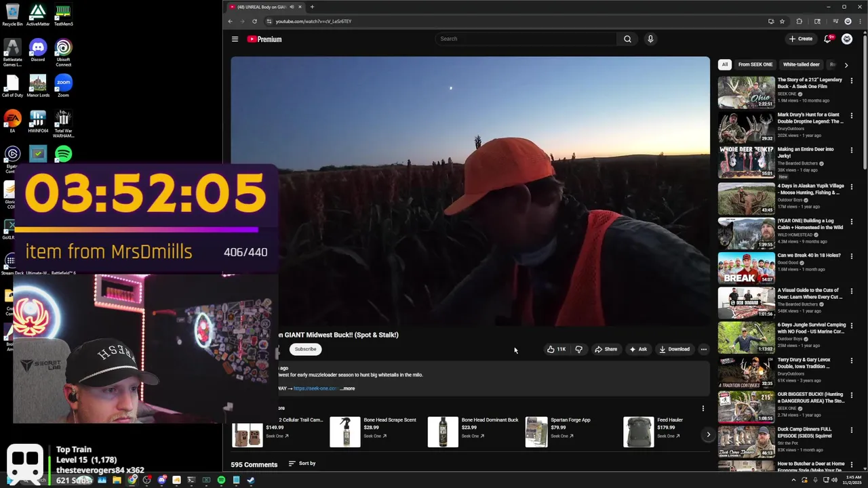
Task: Show next products with carousel arrow
Action: (x=708, y=434)
